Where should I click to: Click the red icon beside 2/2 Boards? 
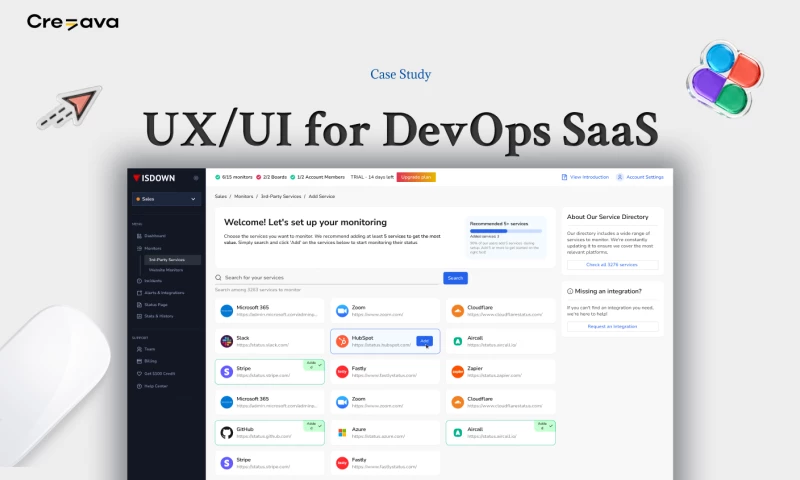click(258, 177)
